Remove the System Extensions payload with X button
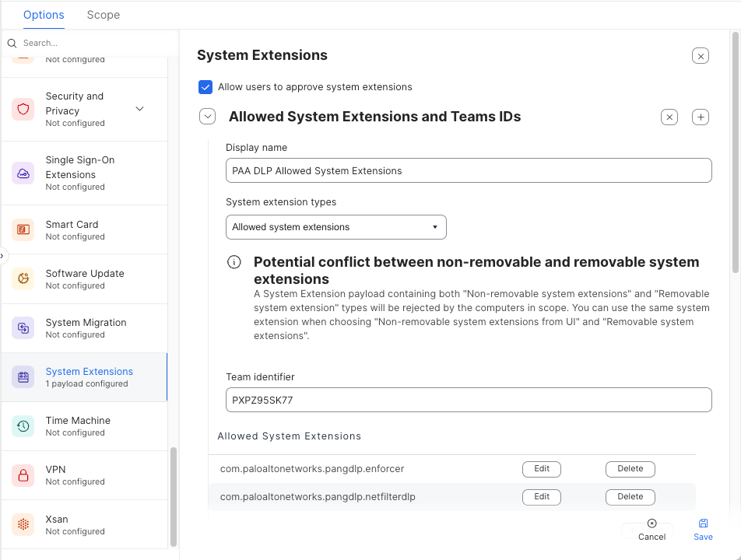Image resolution: width=741 pixels, height=560 pixels. [701, 56]
